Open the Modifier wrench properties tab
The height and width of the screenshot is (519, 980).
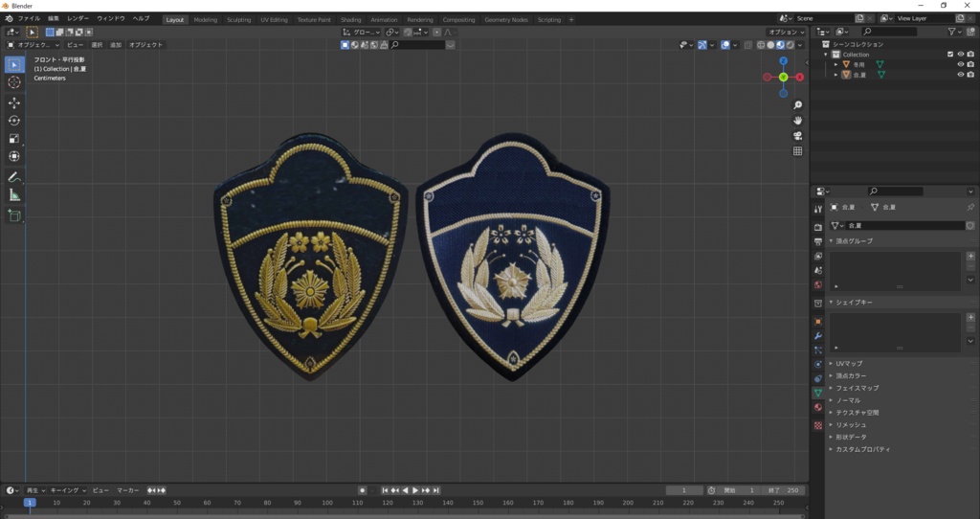817,336
